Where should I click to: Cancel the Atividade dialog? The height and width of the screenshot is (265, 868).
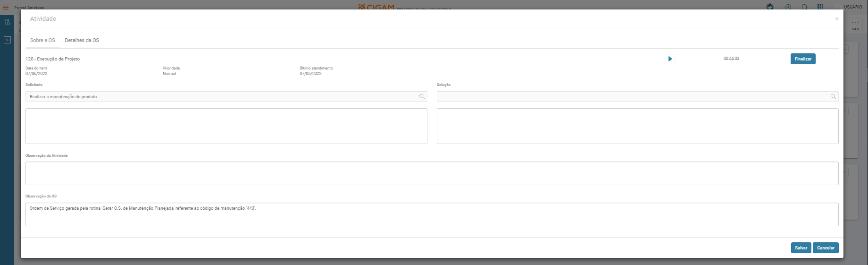click(x=826, y=248)
